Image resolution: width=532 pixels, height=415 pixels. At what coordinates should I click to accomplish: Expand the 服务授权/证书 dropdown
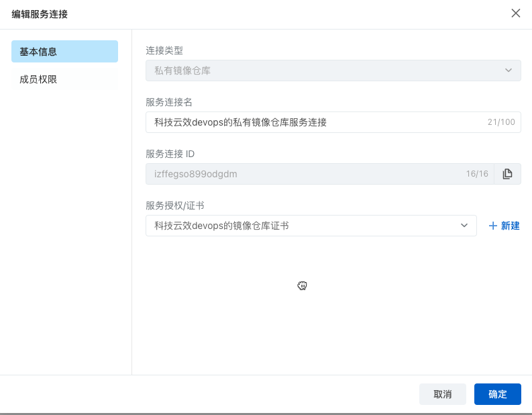coord(311,226)
